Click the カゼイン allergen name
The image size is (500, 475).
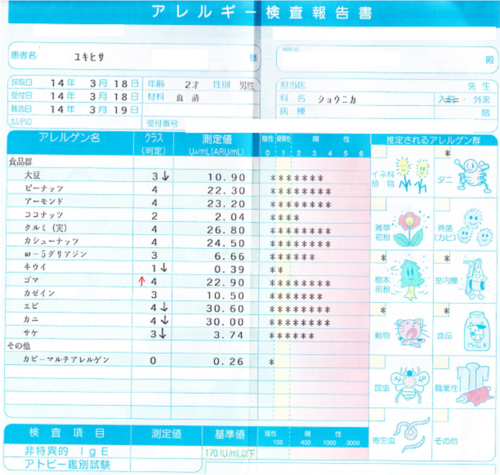[x=39, y=293]
